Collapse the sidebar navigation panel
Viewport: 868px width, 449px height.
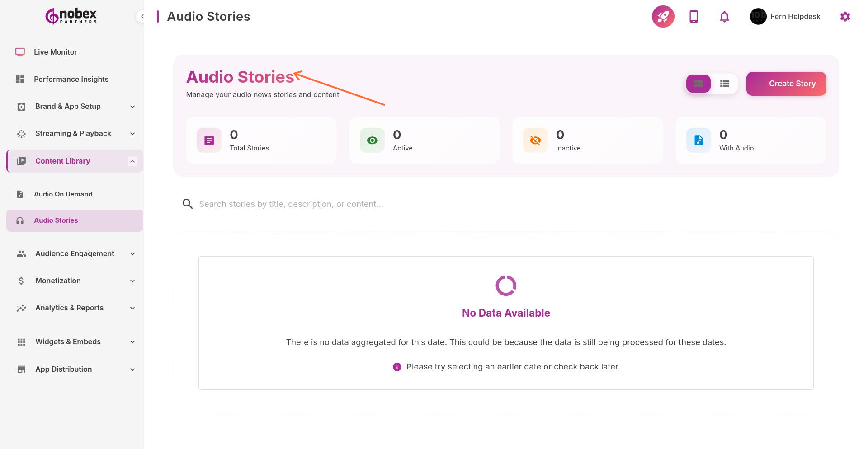142,16
